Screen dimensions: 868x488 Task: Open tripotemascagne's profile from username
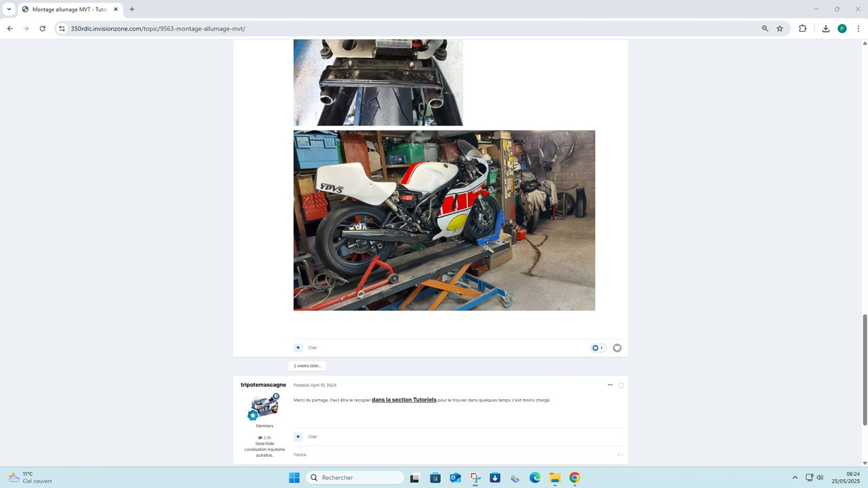pyautogui.click(x=263, y=385)
